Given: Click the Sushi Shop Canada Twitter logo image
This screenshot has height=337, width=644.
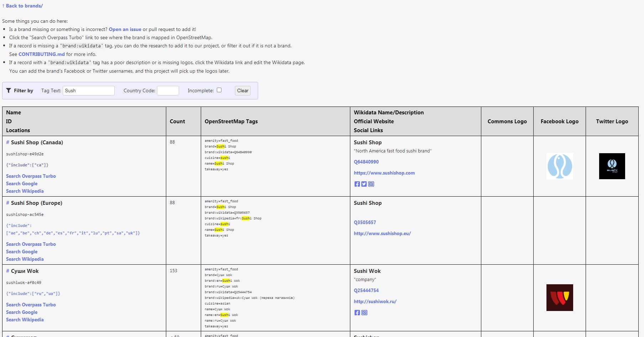Looking at the screenshot, I should [x=612, y=166].
